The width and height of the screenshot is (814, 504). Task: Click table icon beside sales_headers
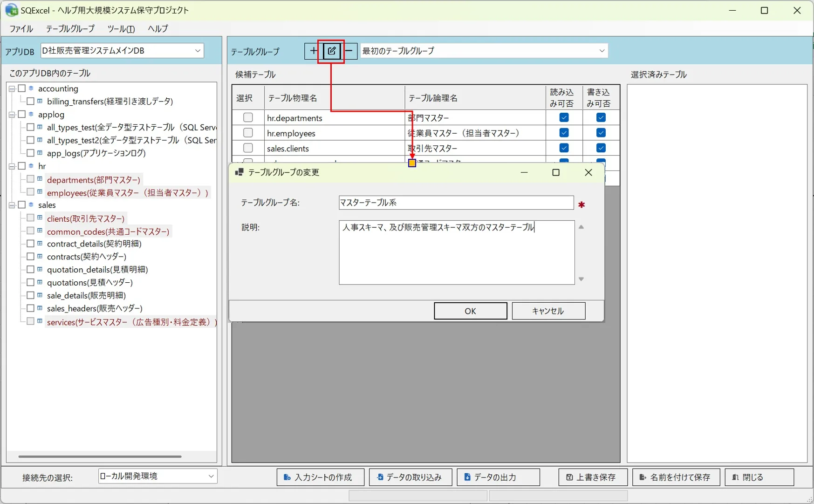40,308
